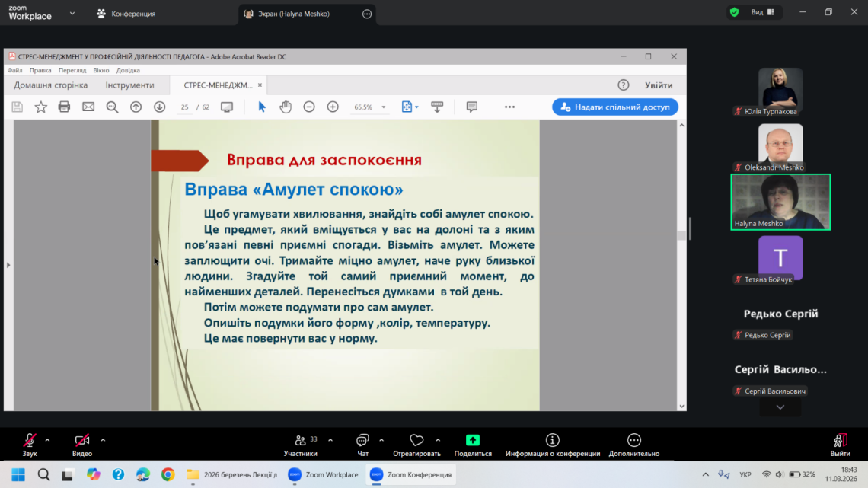Viewport: 868px width, 488px height.
Task: Select the Hand pan tool in Acrobat
Action: tap(286, 107)
